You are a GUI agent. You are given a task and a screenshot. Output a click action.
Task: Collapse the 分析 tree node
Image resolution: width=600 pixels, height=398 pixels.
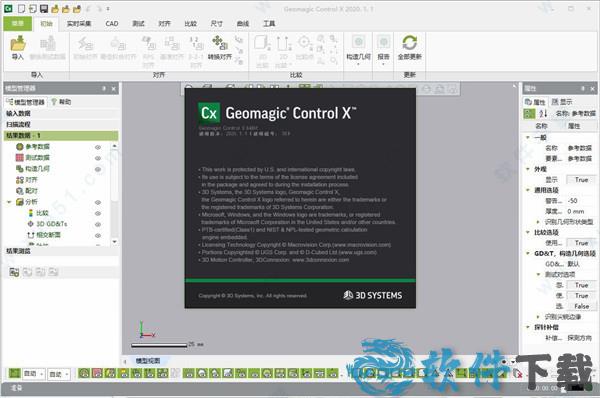[x=9, y=202]
